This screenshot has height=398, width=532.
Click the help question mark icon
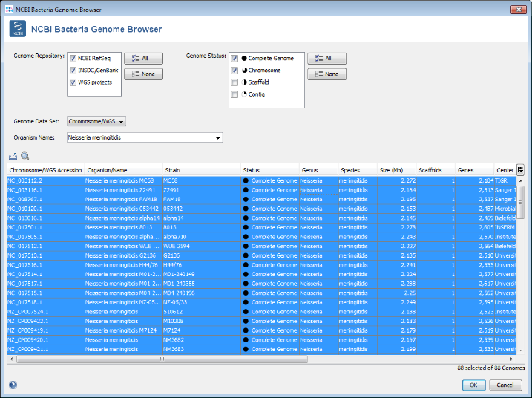[x=13, y=385]
